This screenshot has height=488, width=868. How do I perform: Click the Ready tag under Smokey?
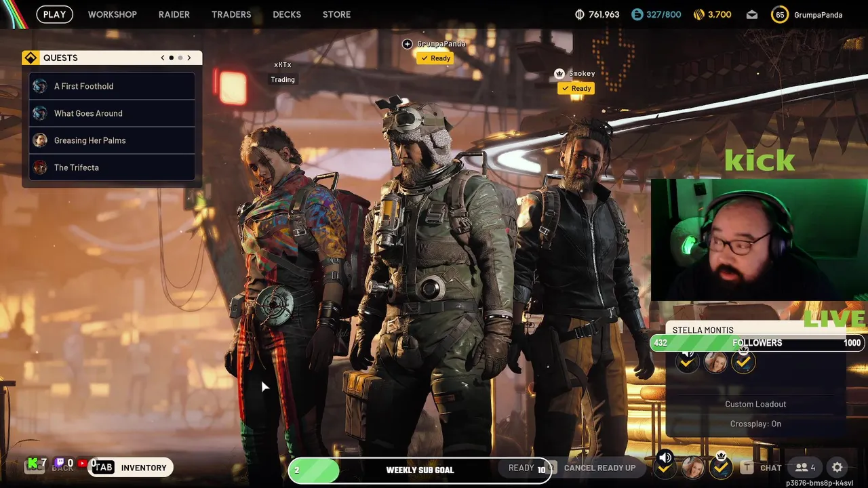pyautogui.click(x=576, y=88)
